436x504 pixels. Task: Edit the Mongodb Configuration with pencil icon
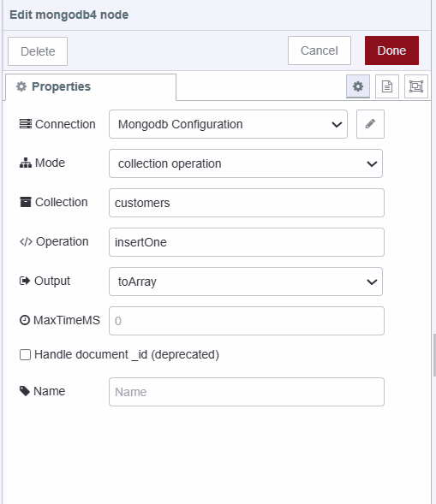pos(370,124)
